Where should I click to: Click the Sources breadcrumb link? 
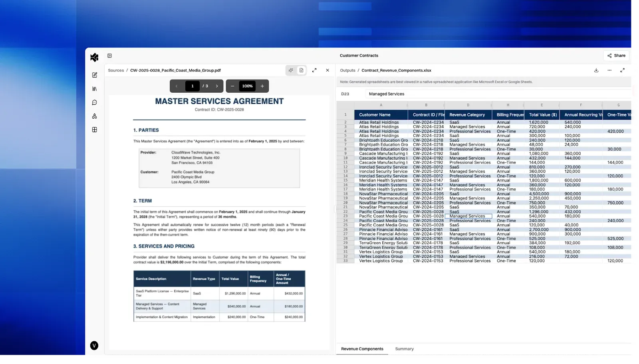[x=116, y=70]
